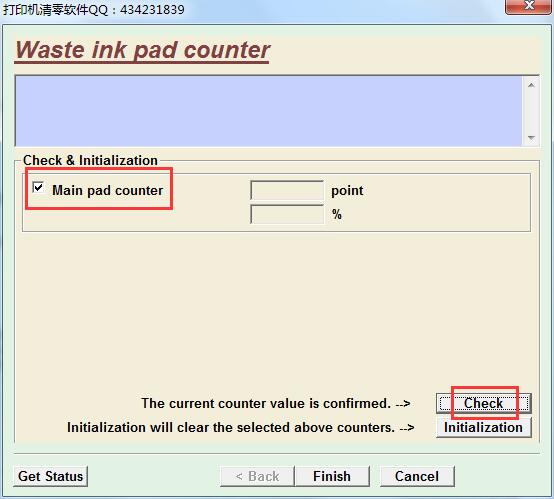
Task: Click the Cancel button
Action: pos(417,476)
